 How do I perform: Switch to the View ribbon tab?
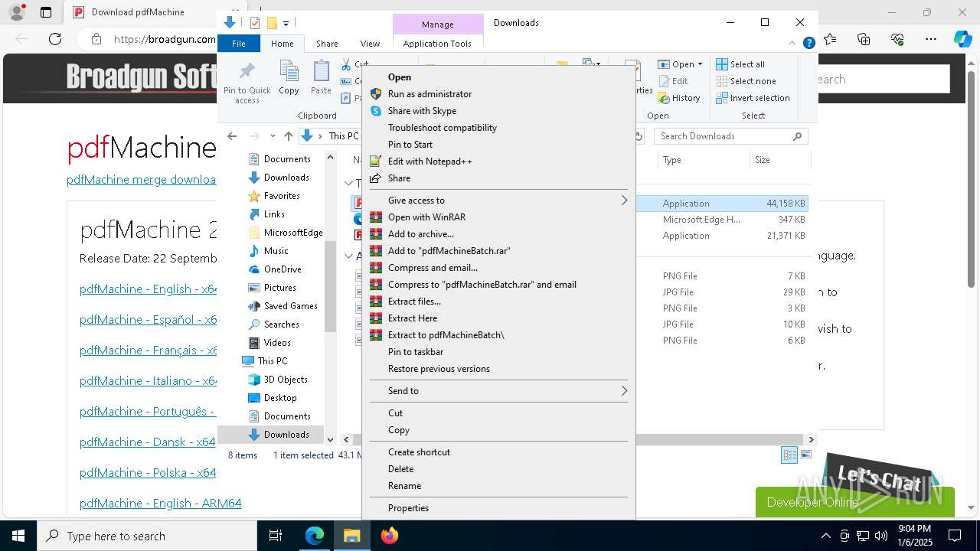pyautogui.click(x=370, y=44)
